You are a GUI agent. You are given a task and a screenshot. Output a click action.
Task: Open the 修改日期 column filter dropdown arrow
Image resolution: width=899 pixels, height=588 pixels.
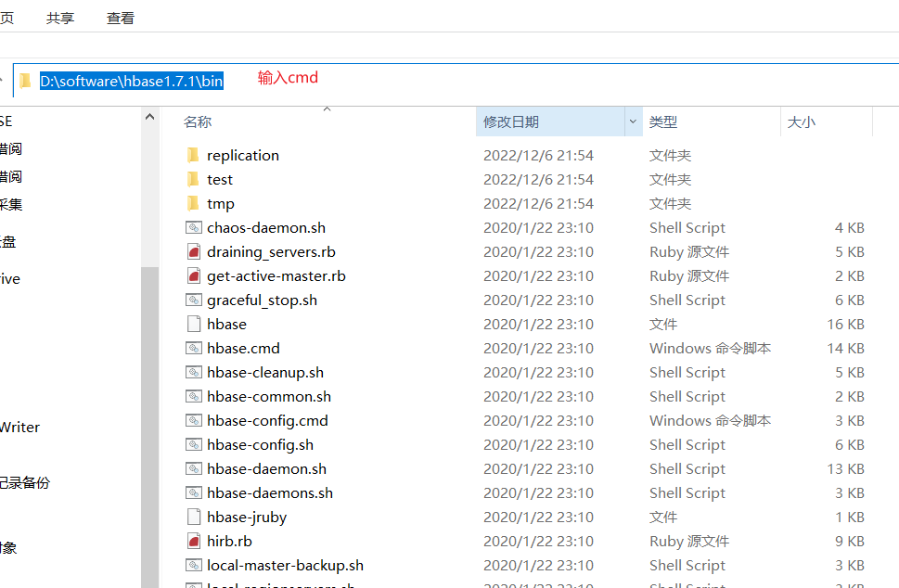pos(633,121)
